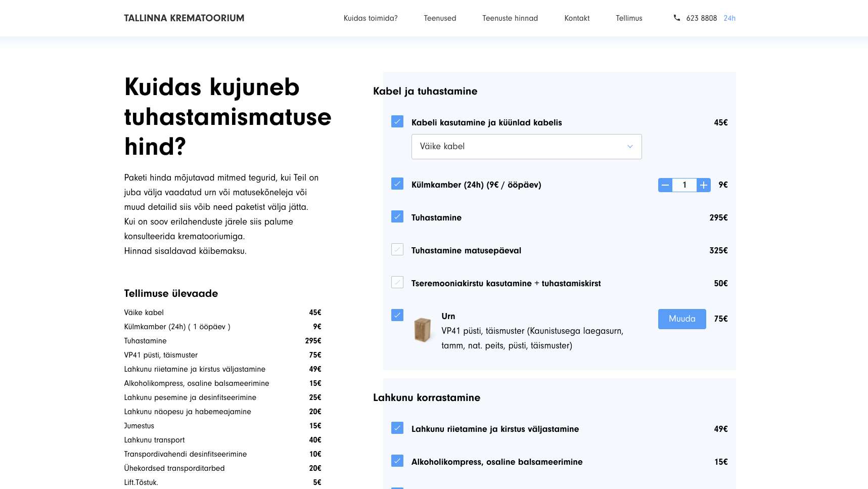Open Teenuste hinnad in navigation
Viewport: 868px width, 489px height.
tap(510, 18)
